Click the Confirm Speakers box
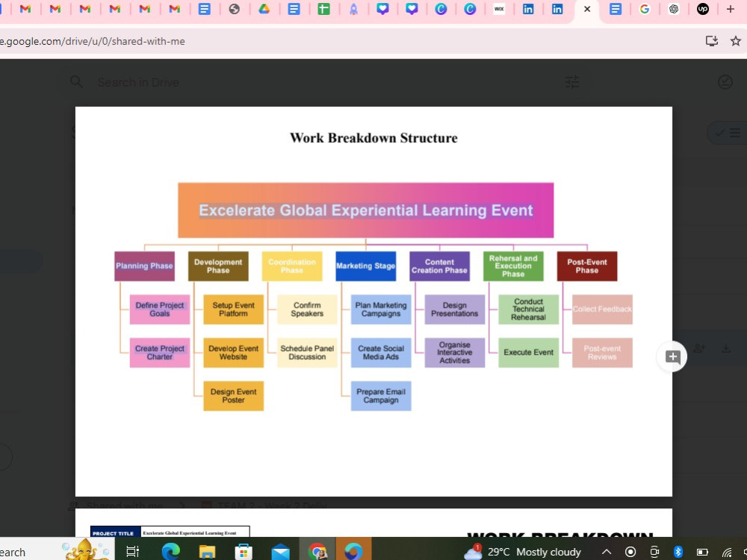Screen dimensions: 747x560 307,309
